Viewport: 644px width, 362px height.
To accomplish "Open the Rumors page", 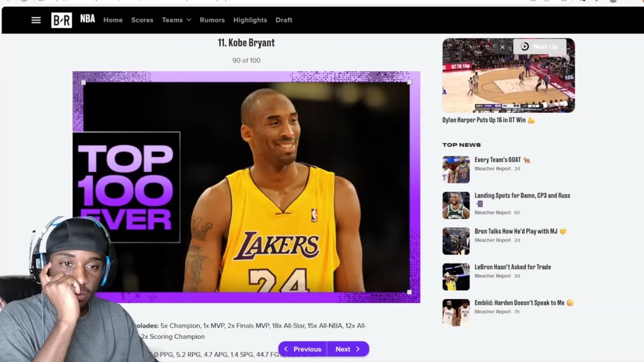I will (212, 20).
